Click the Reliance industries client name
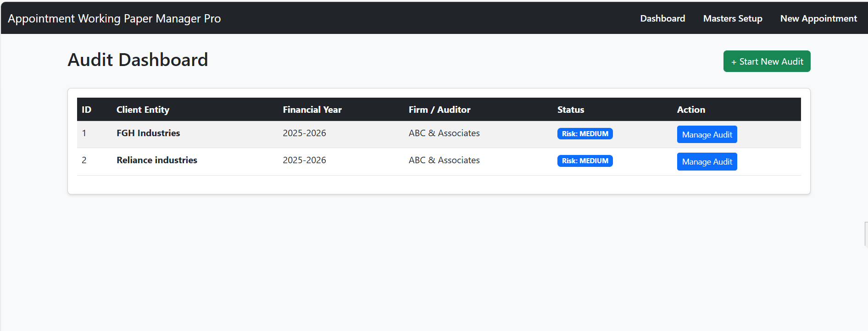 pos(157,160)
